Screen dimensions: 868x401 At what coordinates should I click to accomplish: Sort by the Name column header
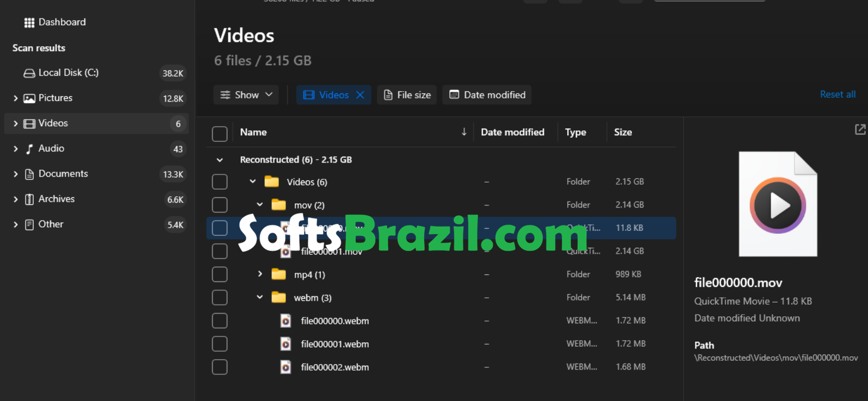coord(253,132)
